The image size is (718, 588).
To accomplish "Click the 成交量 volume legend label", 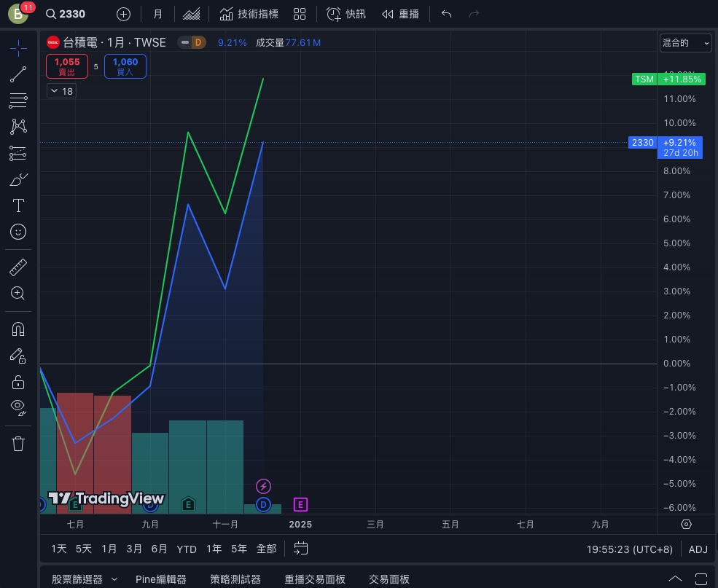I will (270, 42).
